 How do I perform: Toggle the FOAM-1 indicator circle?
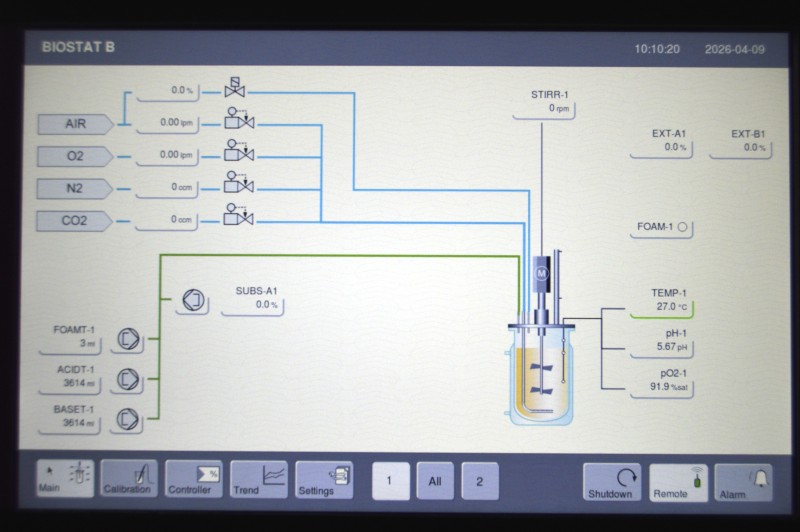coord(683,227)
